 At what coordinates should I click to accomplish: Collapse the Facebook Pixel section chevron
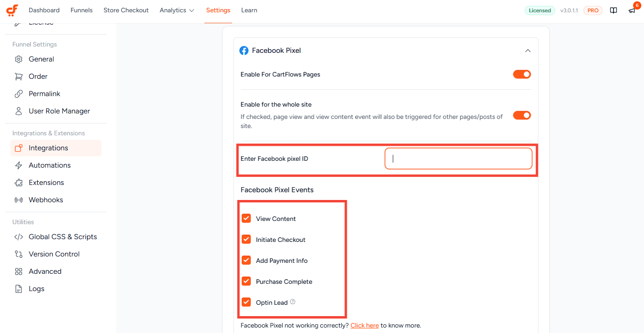[528, 51]
